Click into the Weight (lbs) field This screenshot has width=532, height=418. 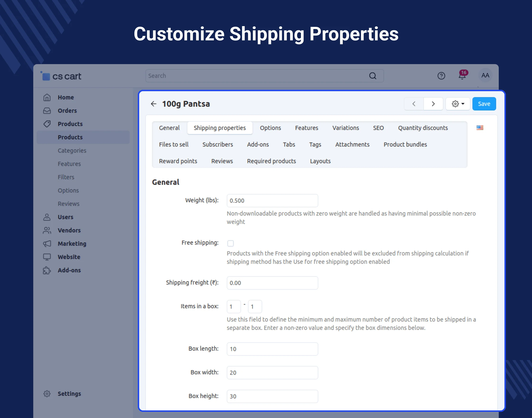pos(272,201)
